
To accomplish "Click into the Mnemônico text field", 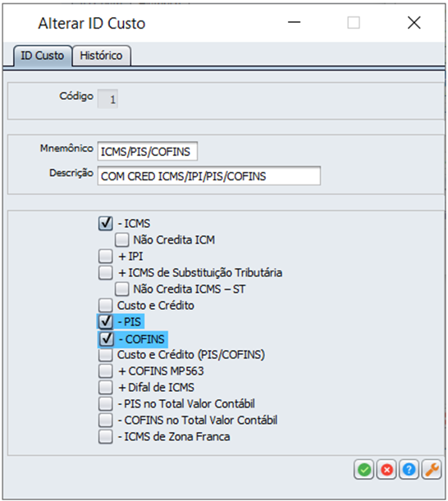I will [148, 151].
